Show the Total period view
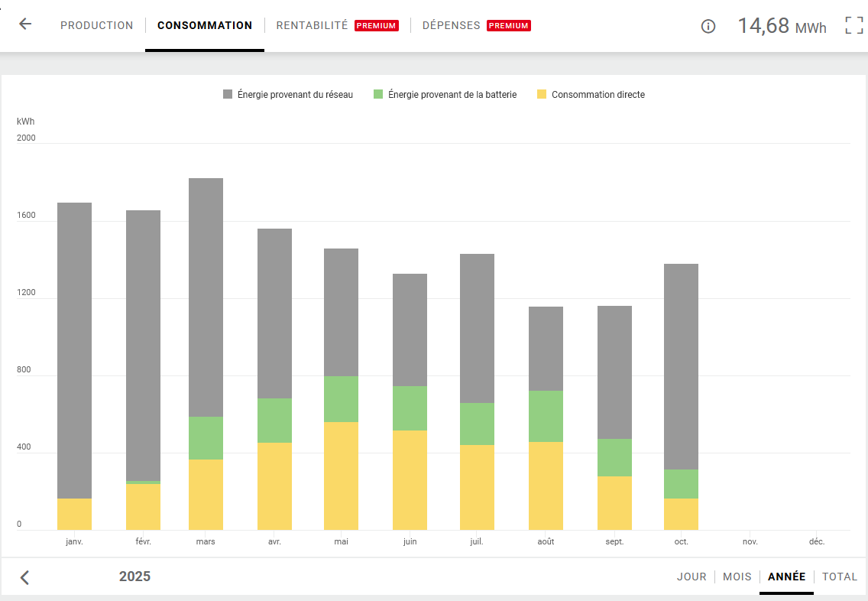868x601 pixels. pyautogui.click(x=840, y=577)
